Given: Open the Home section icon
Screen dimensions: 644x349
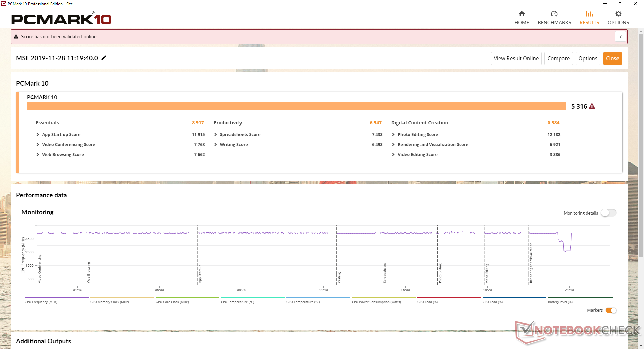Looking at the screenshot, I should (x=521, y=14).
